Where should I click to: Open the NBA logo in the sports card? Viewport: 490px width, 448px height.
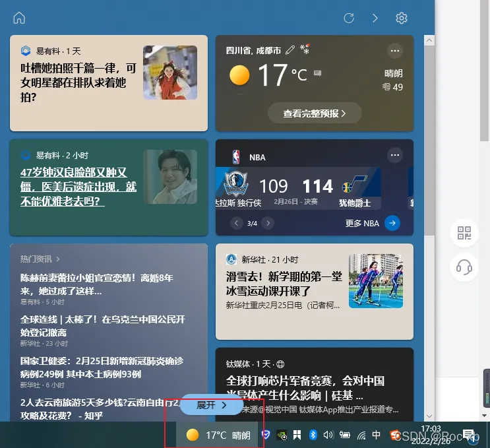[x=236, y=157]
